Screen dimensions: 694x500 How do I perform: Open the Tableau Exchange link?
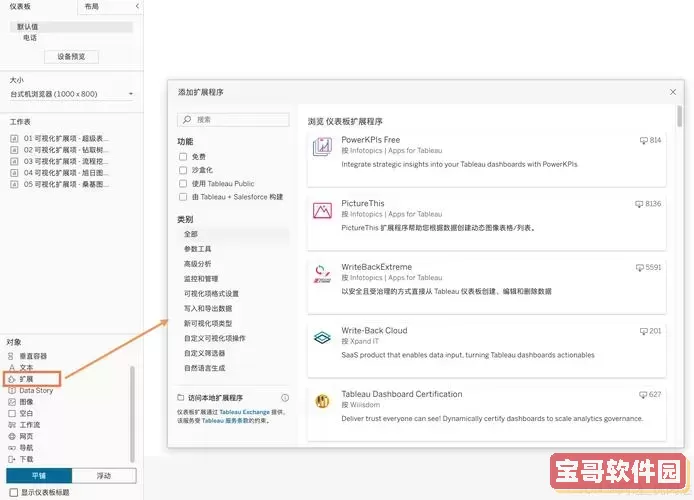(244, 412)
